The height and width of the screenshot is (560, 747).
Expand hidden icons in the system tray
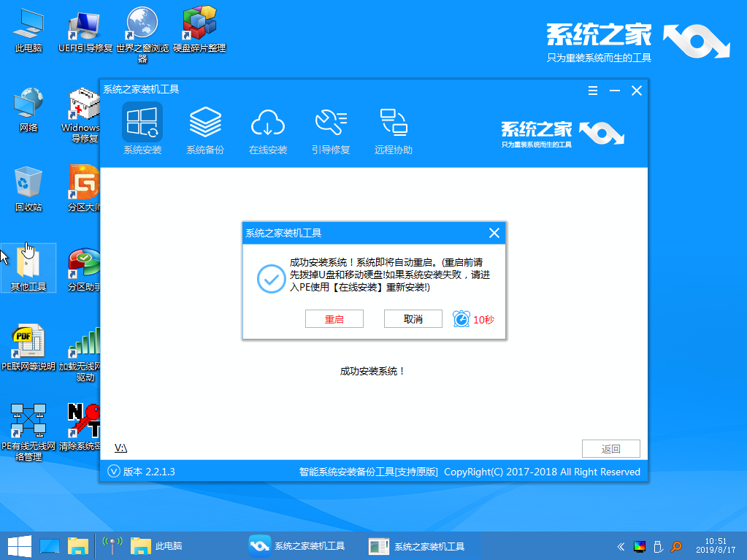(x=620, y=545)
